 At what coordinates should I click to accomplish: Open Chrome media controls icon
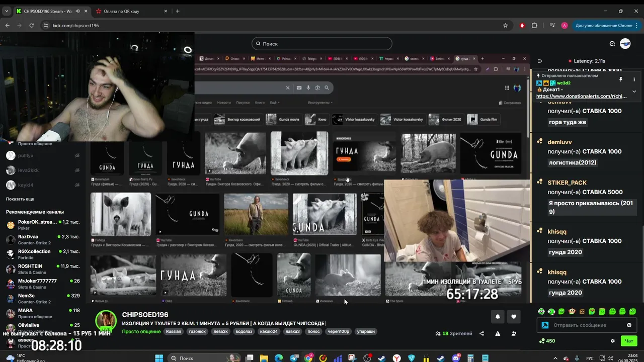[552, 25]
